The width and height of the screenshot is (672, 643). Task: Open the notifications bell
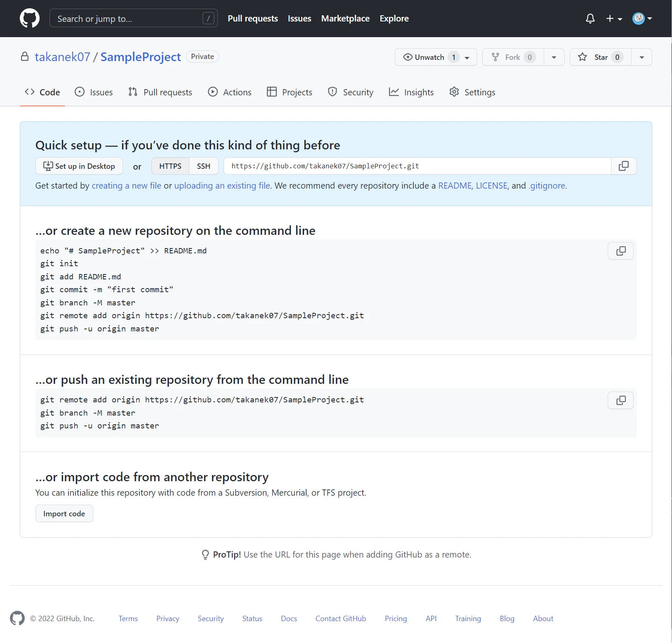coord(590,19)
